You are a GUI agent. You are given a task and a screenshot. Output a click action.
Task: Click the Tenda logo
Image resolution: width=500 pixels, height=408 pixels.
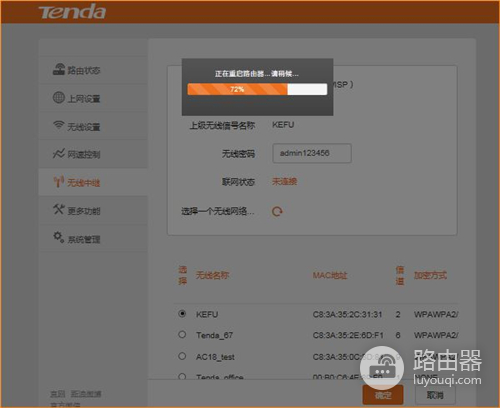[x=72, y=12]
